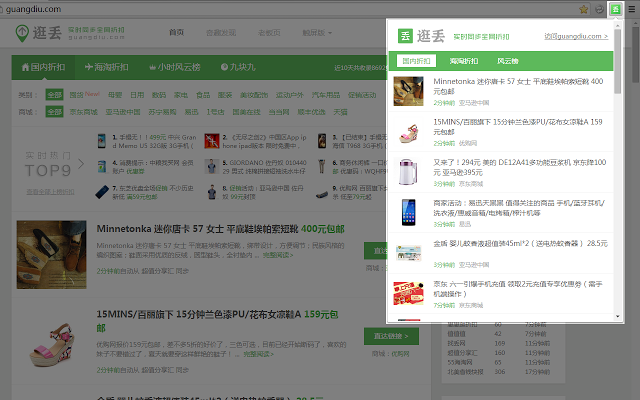This screenshot has height=400, width=640.
Task: Select the 国内折扣 tab in the popup
Action: [416, 61]
